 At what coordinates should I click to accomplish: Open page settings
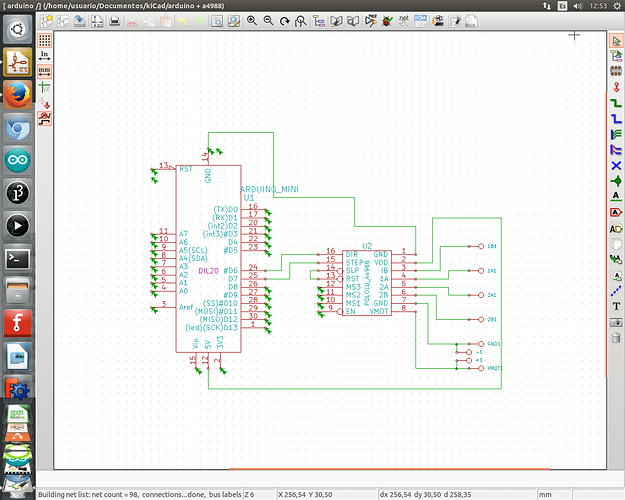pyautogui.click(x=97, y=21)
